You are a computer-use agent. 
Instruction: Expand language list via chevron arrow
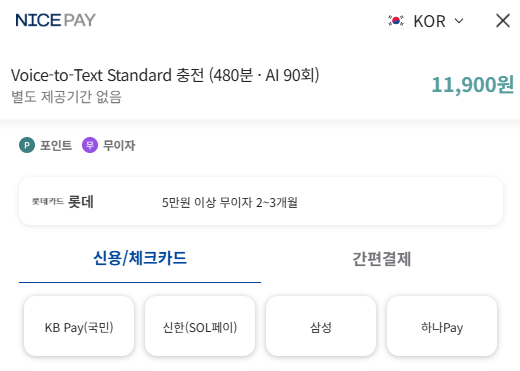[x=459, y=21]
